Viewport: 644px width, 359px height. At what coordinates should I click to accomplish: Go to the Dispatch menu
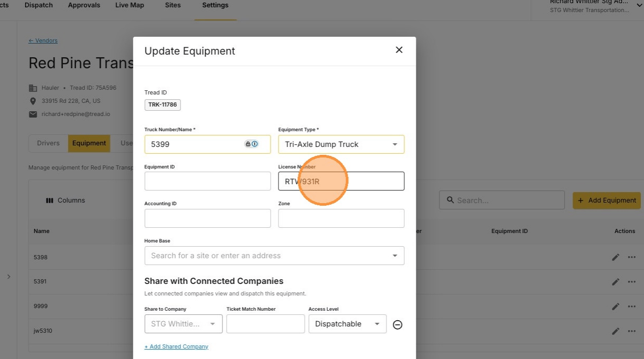coord(39,5)
